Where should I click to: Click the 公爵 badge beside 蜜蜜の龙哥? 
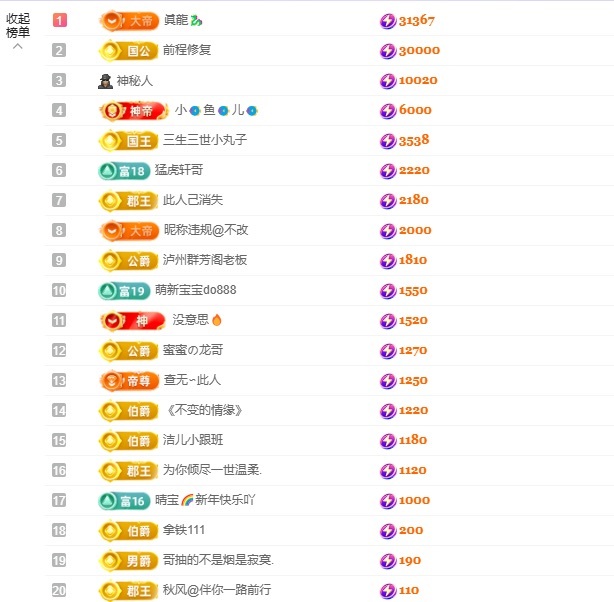pyautogui.click(x=128, y=351)
